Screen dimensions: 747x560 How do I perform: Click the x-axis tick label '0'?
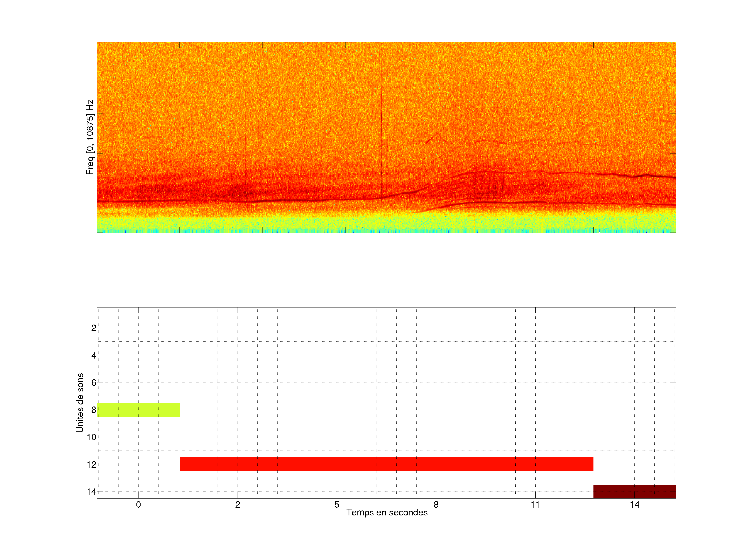tap(138, 505)
